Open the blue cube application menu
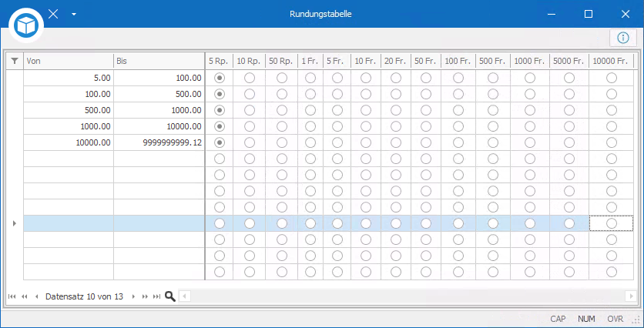Image resolution: width=644 pixels, height=328 pixels. [x=26, y=25]
